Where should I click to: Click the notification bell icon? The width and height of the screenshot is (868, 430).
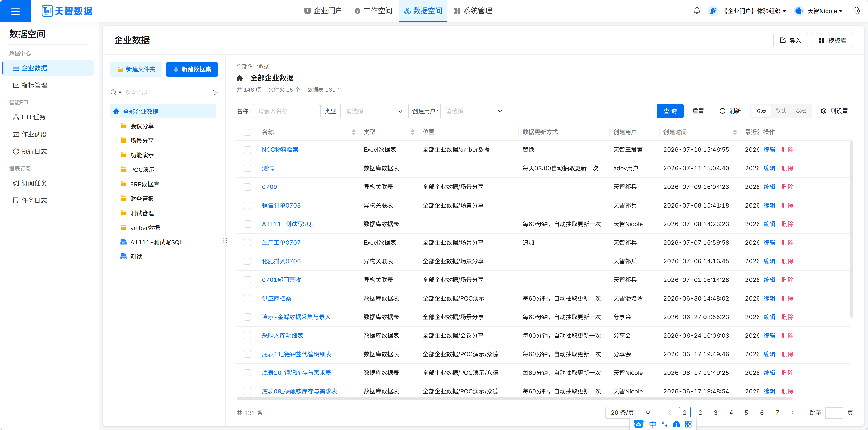point(697,11)
